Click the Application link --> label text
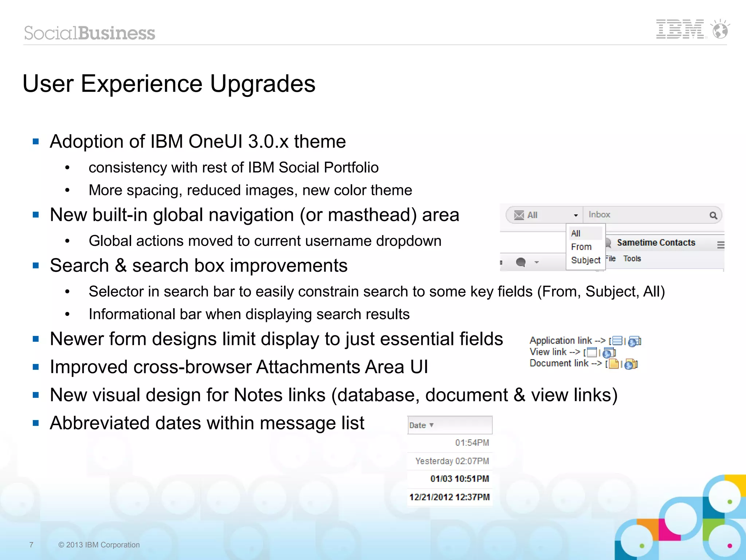Screen dimensions: 746x560 pyautogui.click(x=568, y=340)
